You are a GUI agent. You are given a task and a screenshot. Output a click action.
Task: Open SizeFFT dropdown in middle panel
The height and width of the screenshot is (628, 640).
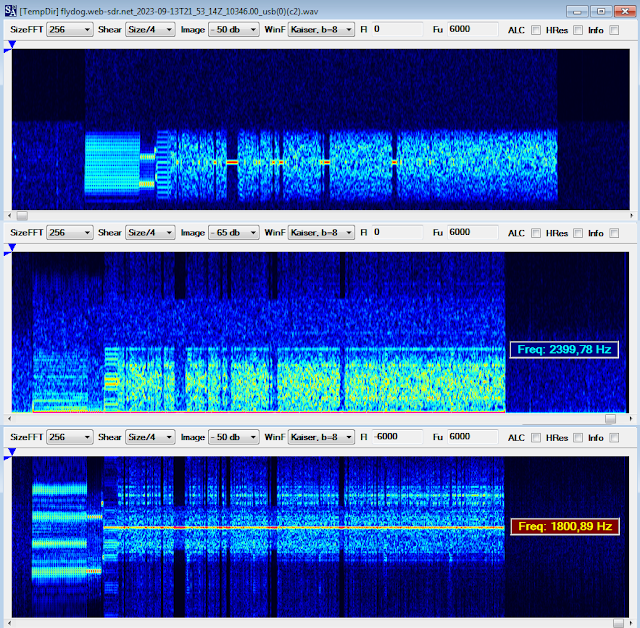[70, 233]
